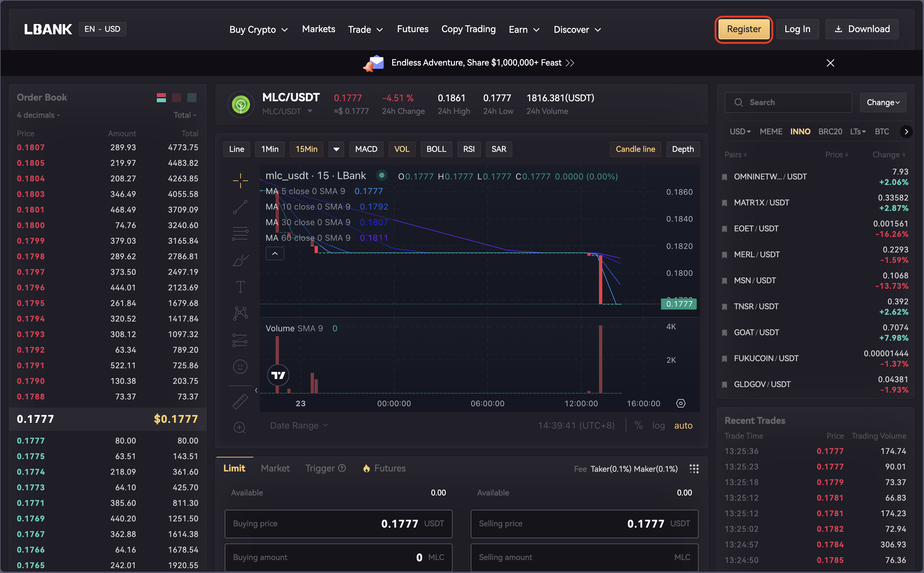
Task: Bookmark the GOAT/USDT pair
Action: 725,333
